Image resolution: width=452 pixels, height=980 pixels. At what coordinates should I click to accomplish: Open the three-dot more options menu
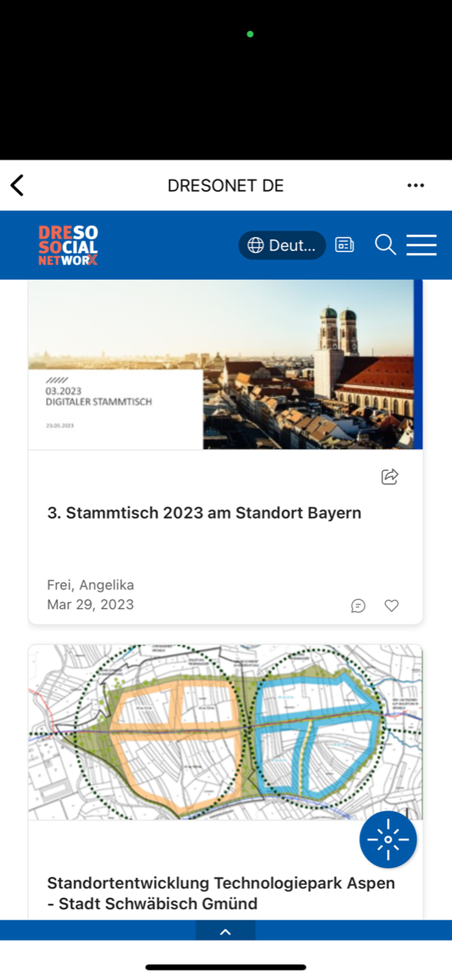click(x=415, y=185)
